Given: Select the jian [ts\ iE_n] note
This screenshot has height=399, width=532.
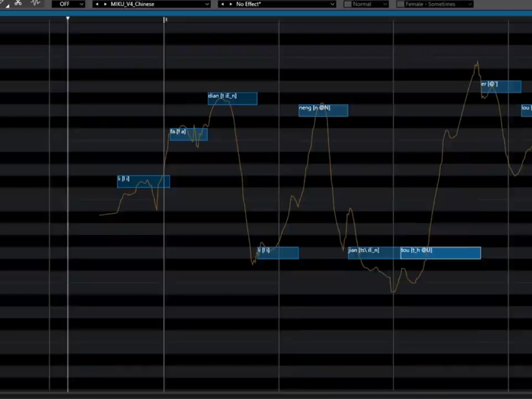Looking at the screenshot, I should click(x=374, y=253).
